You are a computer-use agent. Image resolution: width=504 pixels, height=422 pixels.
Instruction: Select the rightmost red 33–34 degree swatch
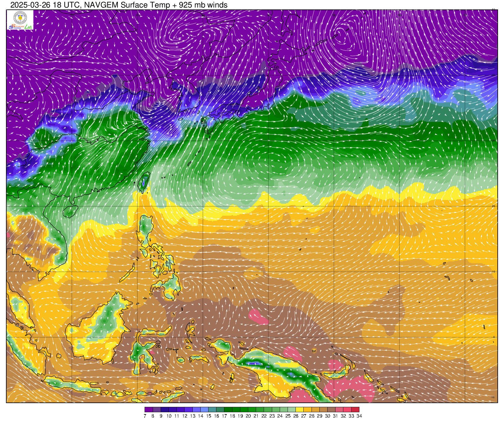pos(355,410)
